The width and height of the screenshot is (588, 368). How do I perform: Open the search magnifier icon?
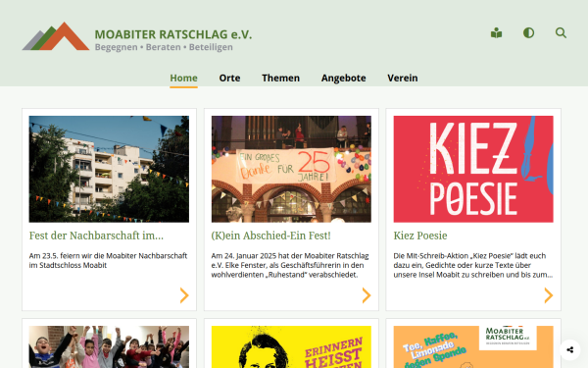[x=561, y=33]
